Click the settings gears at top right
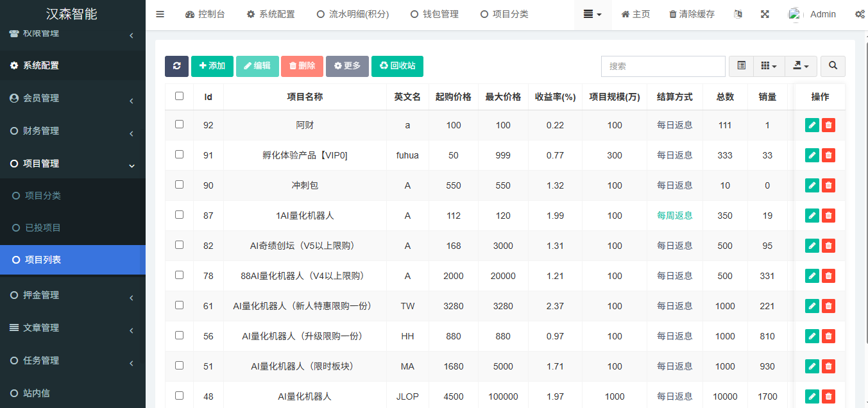The height and width of the screenshot is (408, 868). tap(860, 13)
